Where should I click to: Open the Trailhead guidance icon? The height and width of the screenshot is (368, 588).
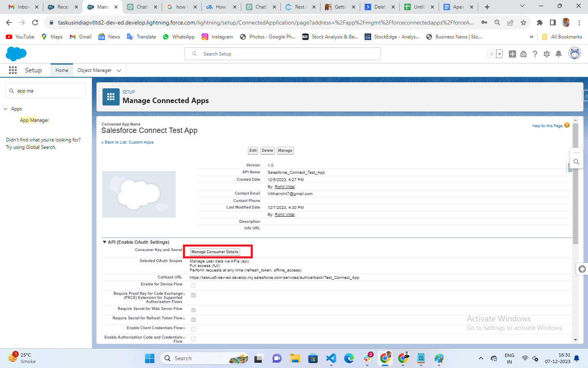pos(523,54)
